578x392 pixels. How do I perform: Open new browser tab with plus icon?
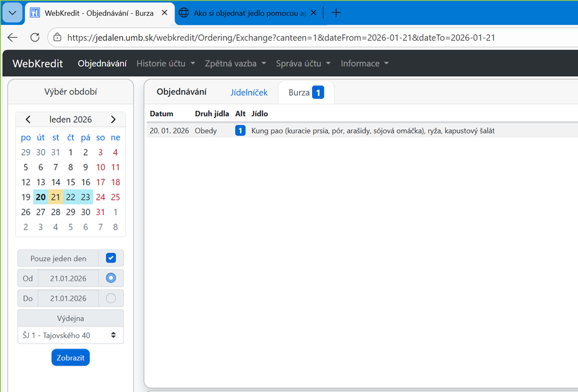point(336,12)
